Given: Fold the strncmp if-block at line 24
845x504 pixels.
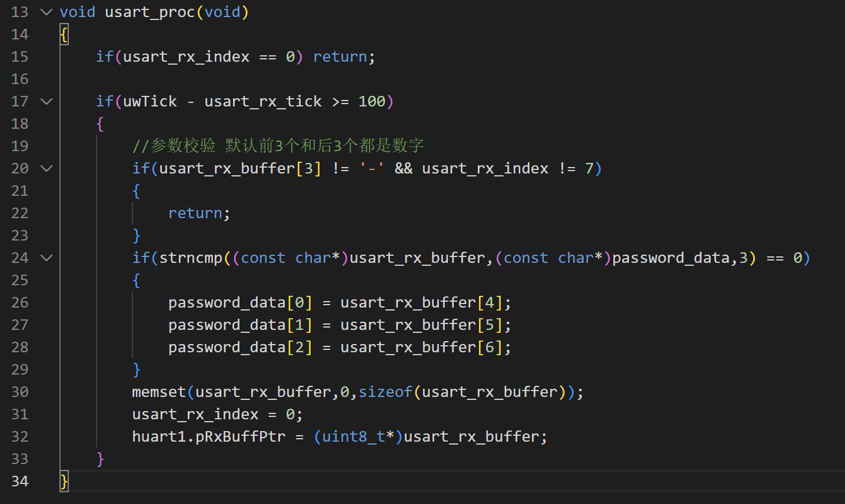Looking at the screenshot, I should [46, 258].
